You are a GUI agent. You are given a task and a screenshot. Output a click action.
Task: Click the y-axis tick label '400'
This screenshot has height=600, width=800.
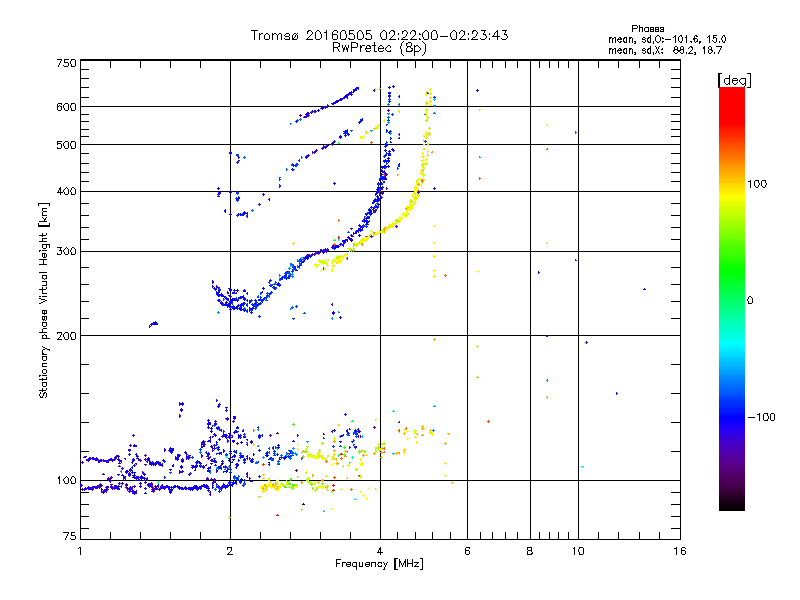point(66,191)
